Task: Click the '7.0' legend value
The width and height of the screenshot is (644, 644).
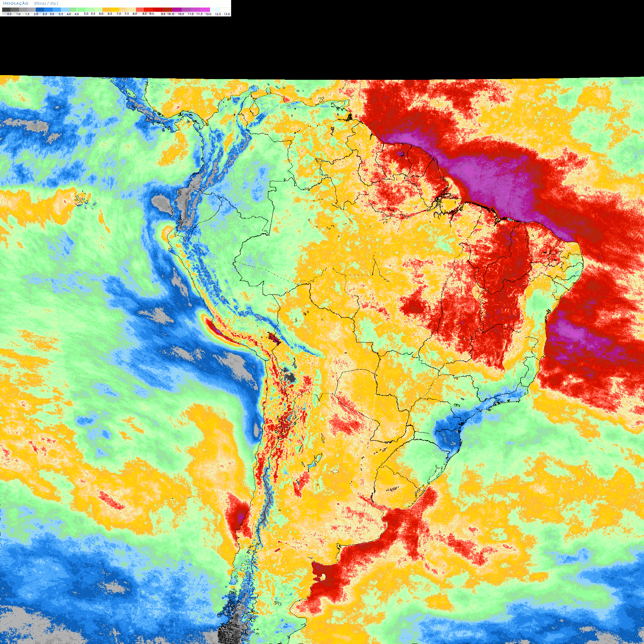Action: [x=119, y=14]
